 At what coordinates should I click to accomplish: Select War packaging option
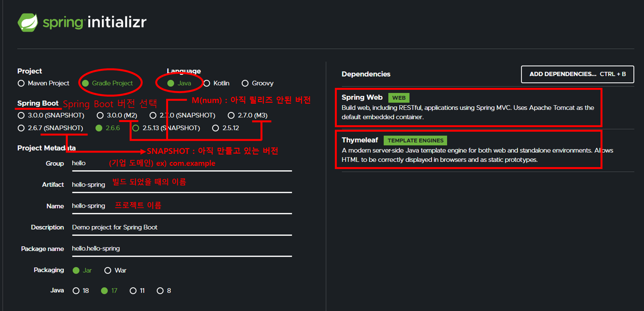tap(115, 270)
